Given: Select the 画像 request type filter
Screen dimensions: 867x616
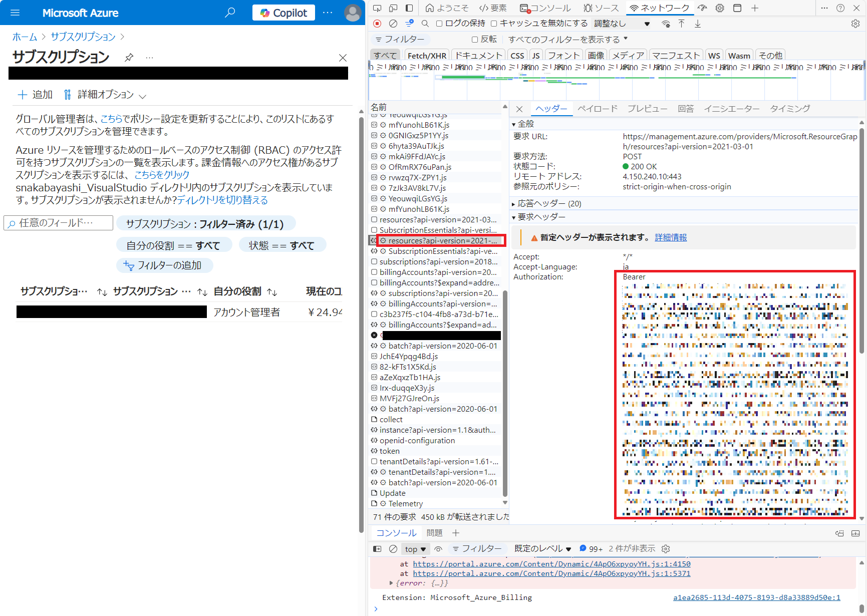Looking at the screenshot, I should (596, 56).
